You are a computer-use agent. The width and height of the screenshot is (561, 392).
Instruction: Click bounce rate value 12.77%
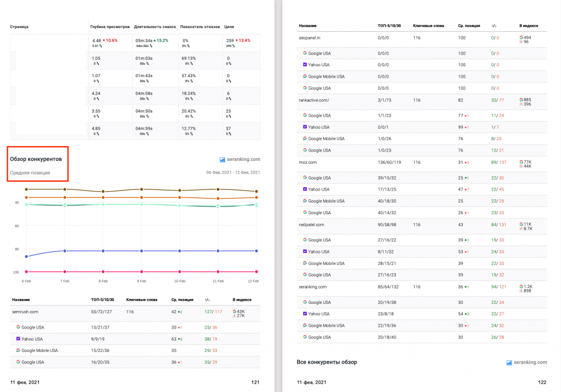tap(188, 129)
